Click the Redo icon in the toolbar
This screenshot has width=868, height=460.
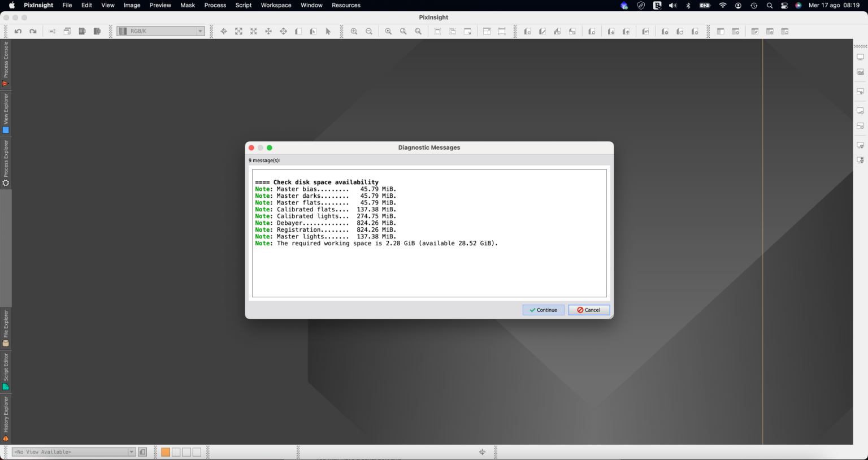point(32,31)
